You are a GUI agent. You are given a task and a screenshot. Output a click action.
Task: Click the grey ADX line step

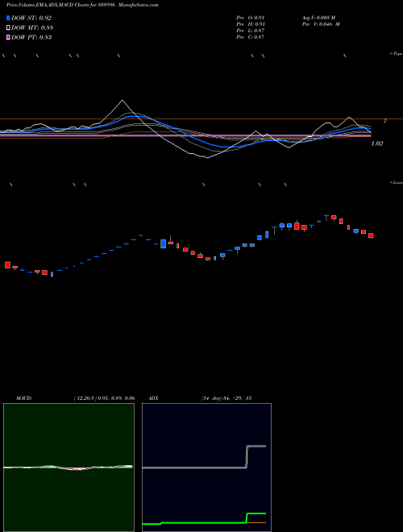[x=247, y=457]
